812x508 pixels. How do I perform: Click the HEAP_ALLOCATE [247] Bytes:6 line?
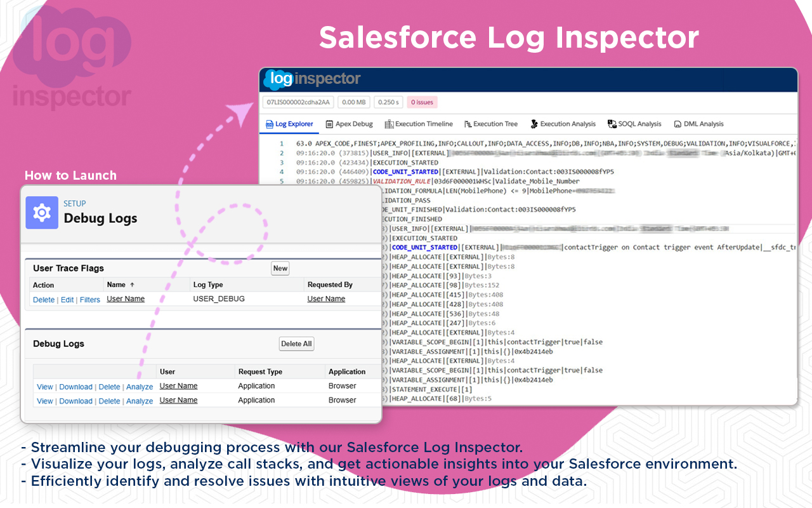(x=439, y=323)
